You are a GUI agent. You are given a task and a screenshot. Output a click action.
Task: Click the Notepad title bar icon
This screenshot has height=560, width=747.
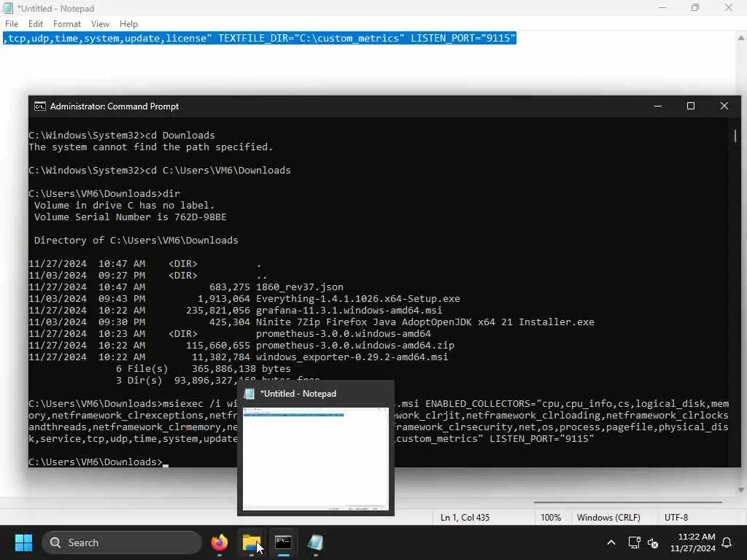(7, 8)
